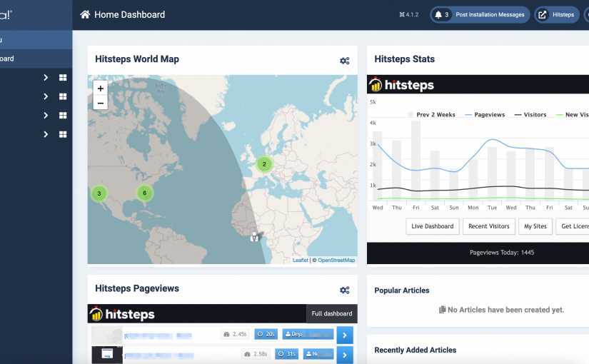Click the Home Dashboard house icon
The height and width of the screenshot is (364, 589).
tap(85, 15)
